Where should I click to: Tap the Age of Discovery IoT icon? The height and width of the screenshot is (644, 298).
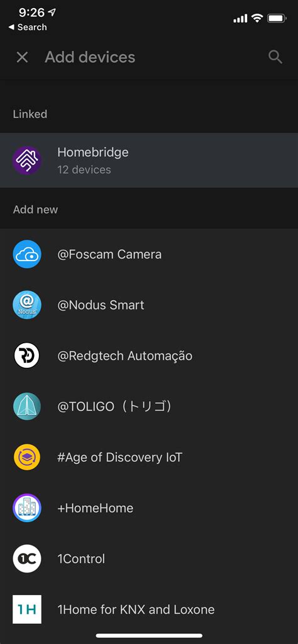click(27, 457)
